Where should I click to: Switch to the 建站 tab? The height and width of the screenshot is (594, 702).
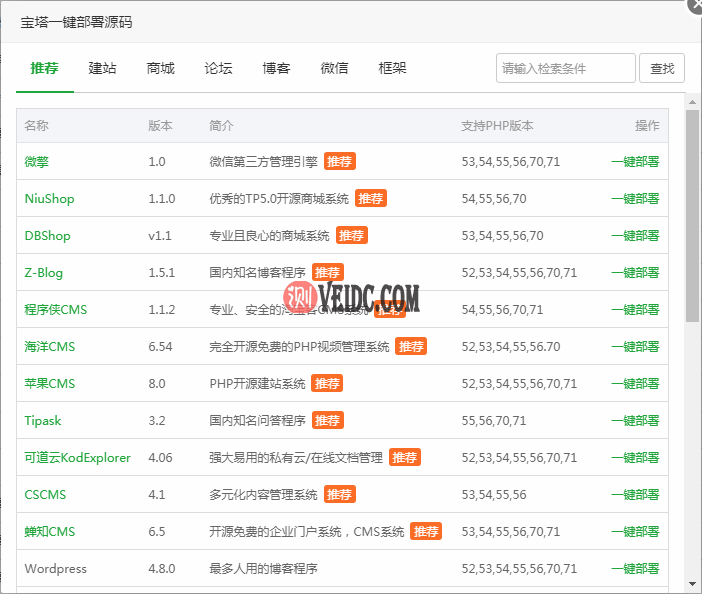pyautogui.click(x=102, y=68)
